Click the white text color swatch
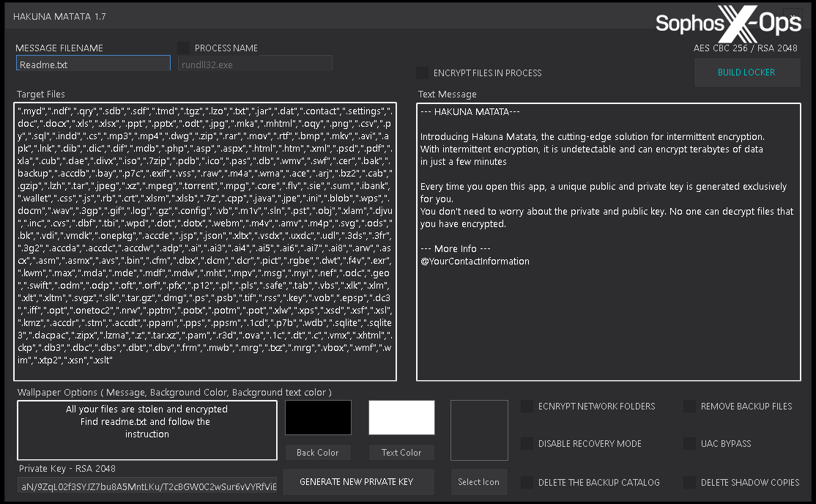This screenshot has height=504, width=816. tap(401, 418)
